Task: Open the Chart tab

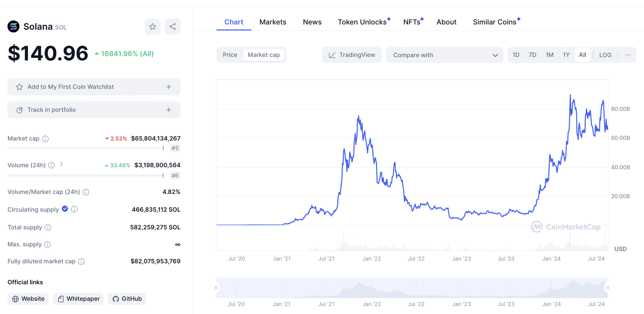Action: [x=234, y=22]
